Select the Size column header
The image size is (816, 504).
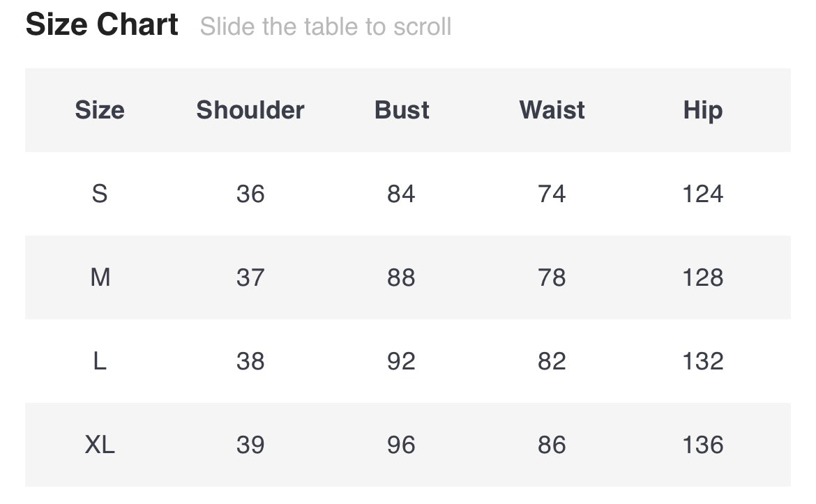click(100, 110)
